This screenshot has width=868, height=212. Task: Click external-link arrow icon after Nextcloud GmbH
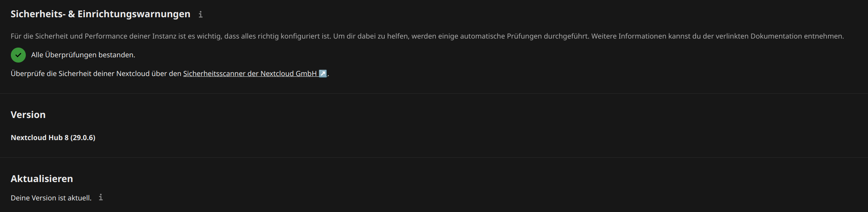pyautogui.click(x=323, y=73)
